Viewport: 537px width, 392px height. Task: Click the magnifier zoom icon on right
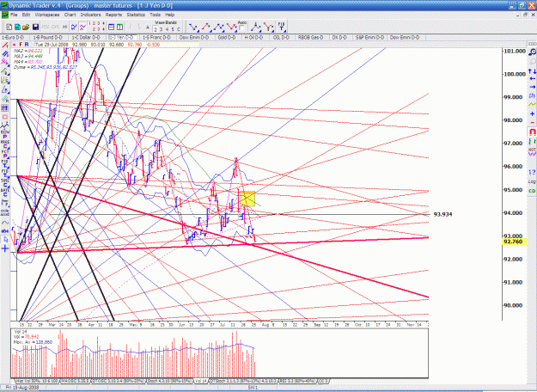[532, 52]
